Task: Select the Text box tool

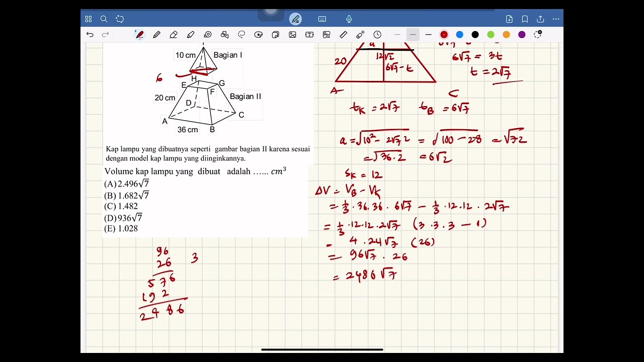Action: (x=309, y=35)
